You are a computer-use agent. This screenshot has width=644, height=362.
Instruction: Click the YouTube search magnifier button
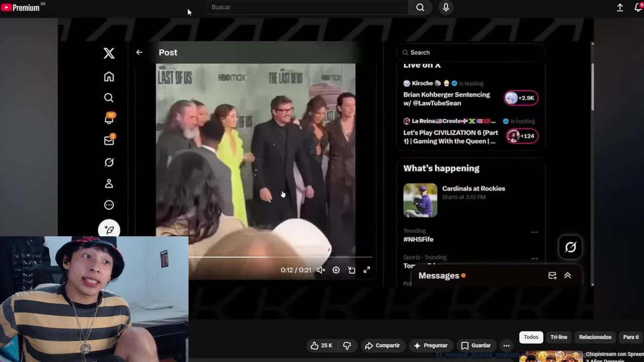click(x=420, y=7)
